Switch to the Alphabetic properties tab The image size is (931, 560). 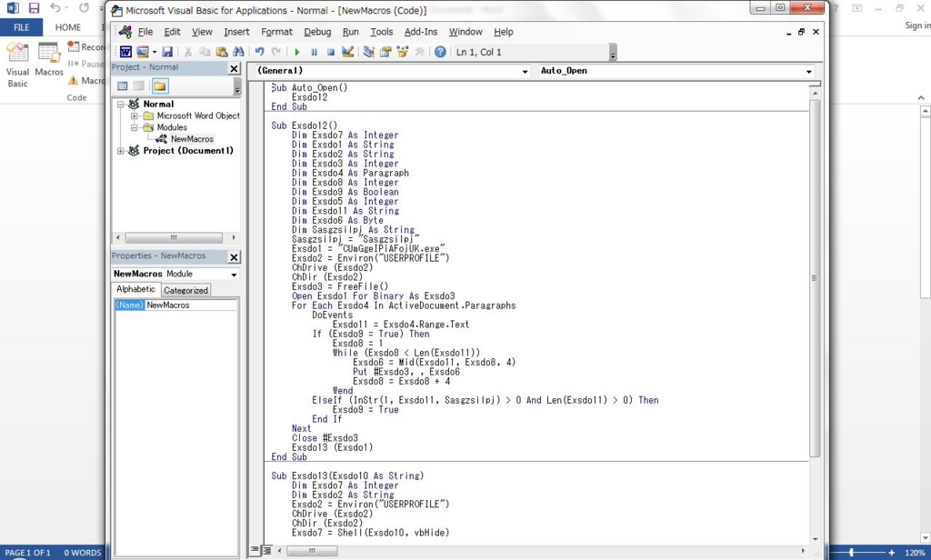point(136,289)
